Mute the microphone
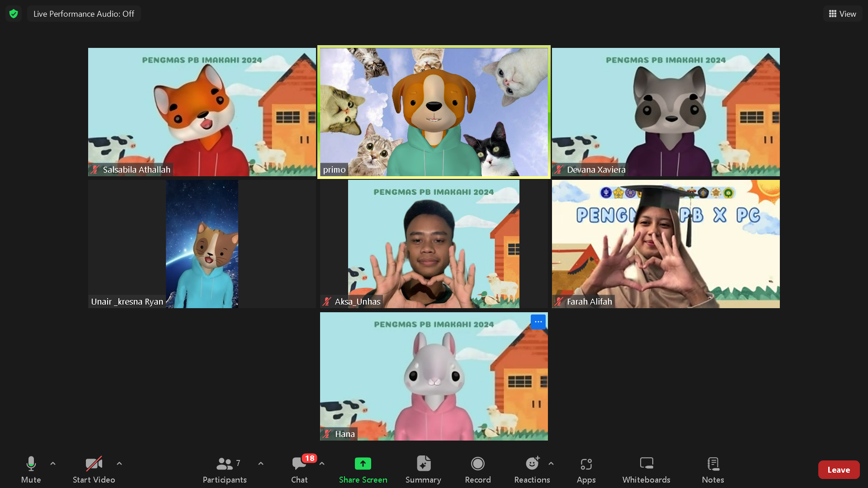This screenshot has width=868, height=488. pos(31,469)
